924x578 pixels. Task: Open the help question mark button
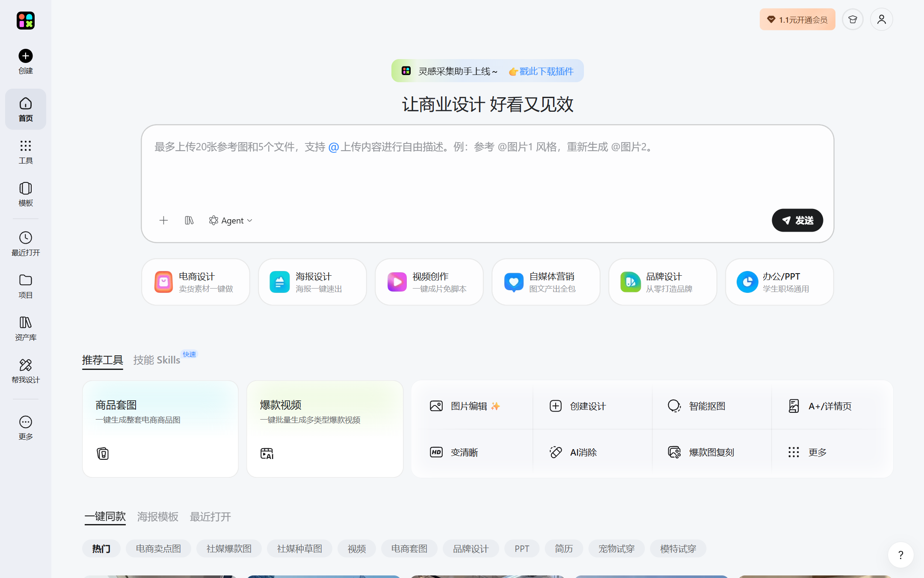[x=900, y=555]
